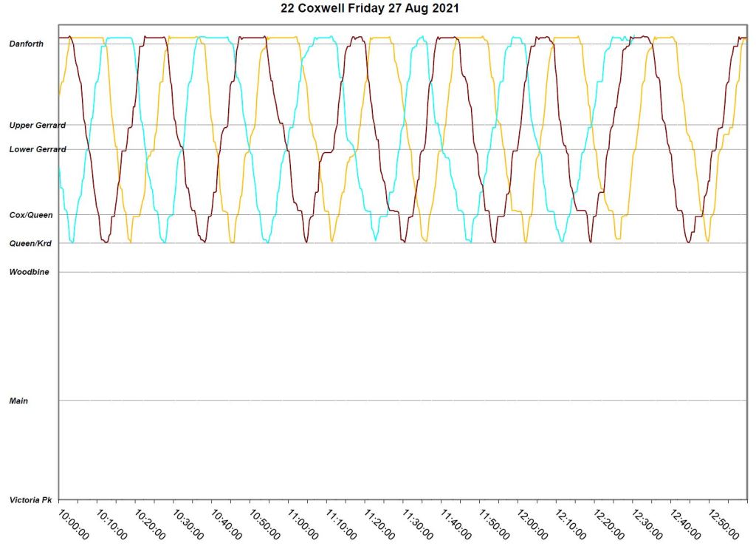Image resolution: width=756 pixels, height=546 pixels.
Task: Select the 11:30:00 time tick label
Action: (418, 523)
